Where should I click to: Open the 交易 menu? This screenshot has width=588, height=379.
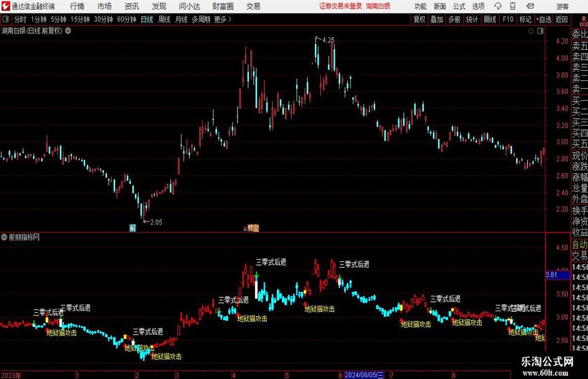253,6
